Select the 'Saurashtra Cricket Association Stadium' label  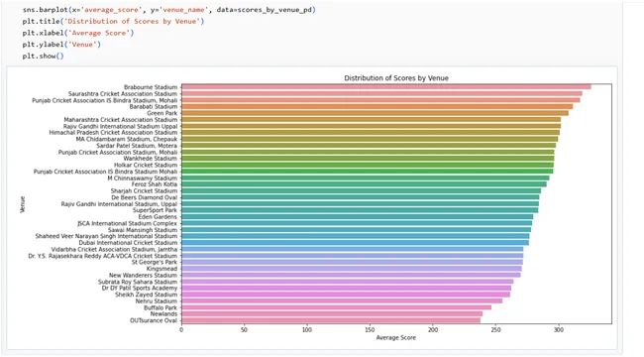click(x=123, y=94)
